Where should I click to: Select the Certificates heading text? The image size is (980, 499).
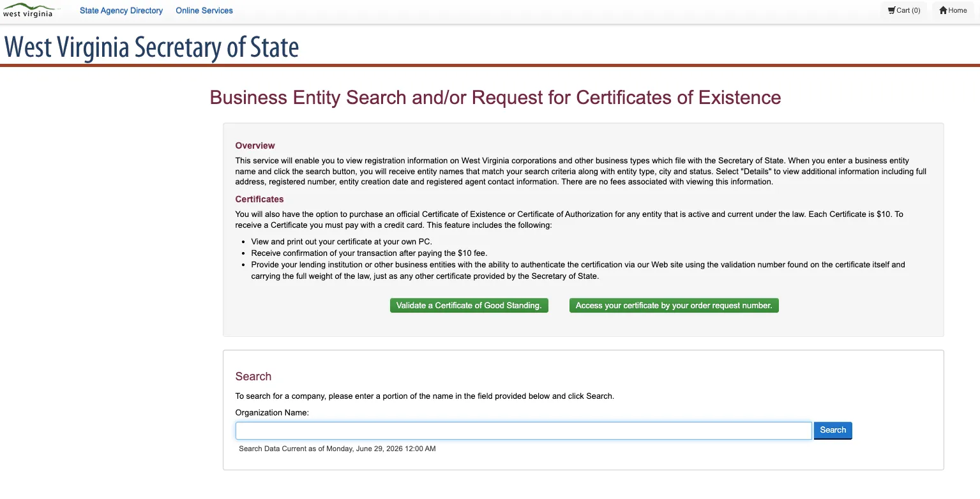pos(260,199)
